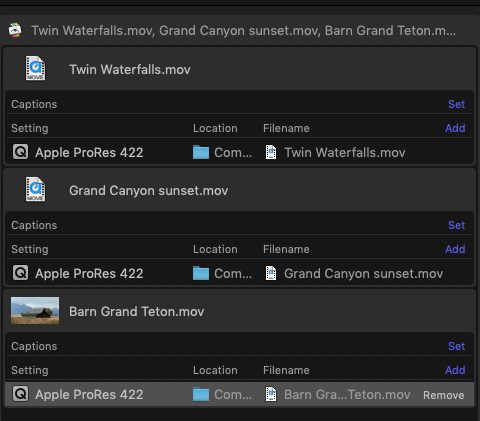Select the Grand Canyon sunset.mov QuickTime file icon

click(x=35, y=189)
